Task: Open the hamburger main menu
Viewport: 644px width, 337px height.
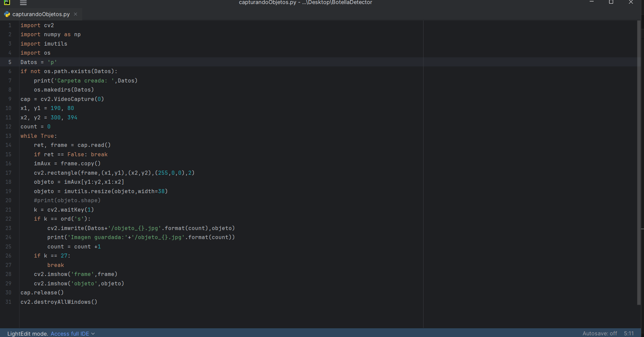Action: pyautogui.click(x=23, y=3)
